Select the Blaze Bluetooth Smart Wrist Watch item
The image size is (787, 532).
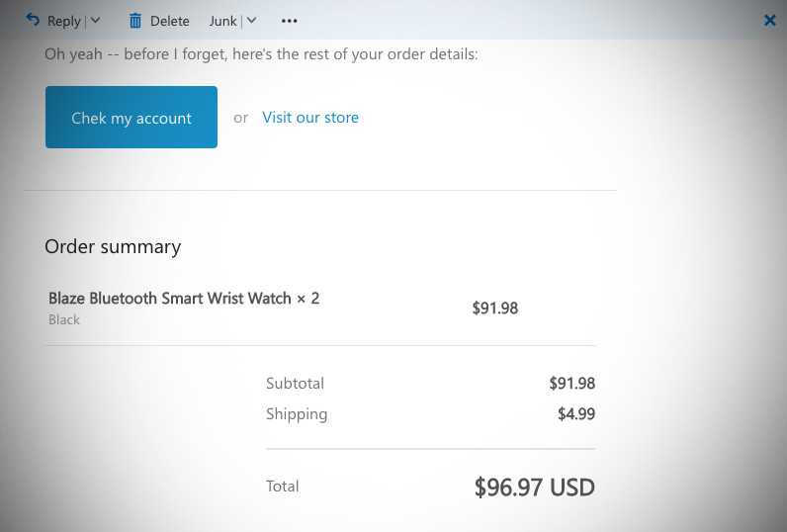coord(184,298)
